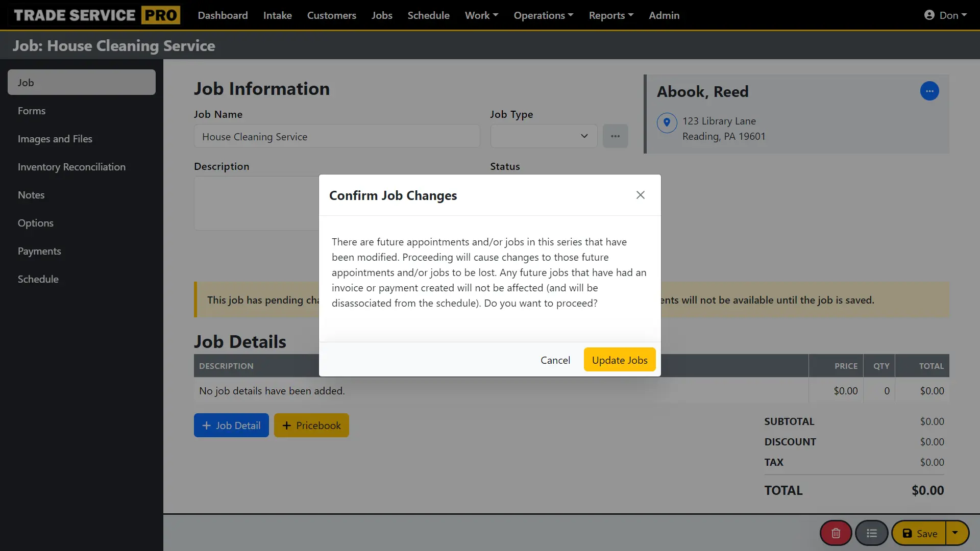
Task: Open the Operations menu
Action: pyautogui.click(x=543, y=15)
